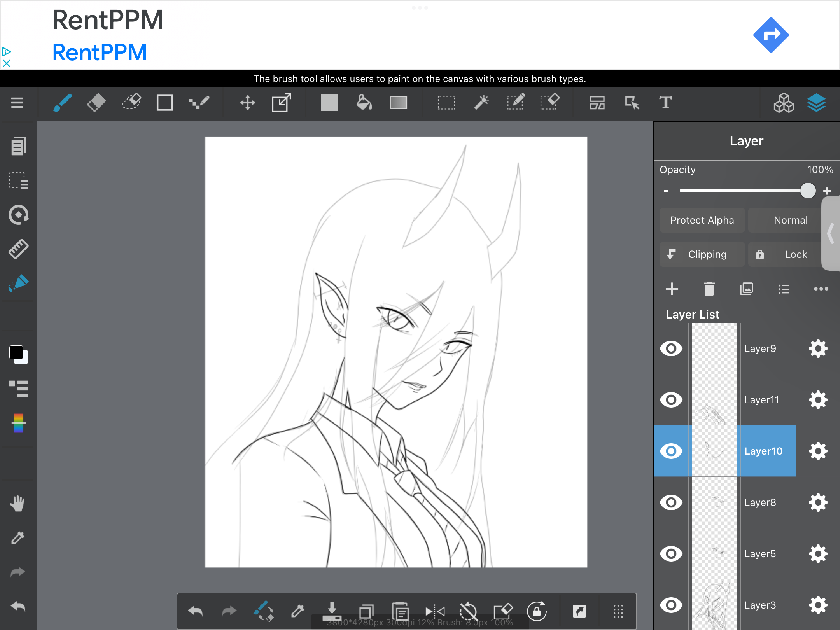Select Layer11 in the layer list

[x=761, y=400]
